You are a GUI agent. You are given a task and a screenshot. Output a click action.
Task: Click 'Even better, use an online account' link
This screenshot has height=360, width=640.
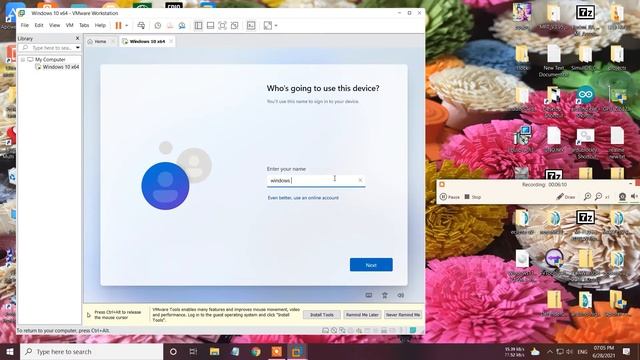point(303,198)
